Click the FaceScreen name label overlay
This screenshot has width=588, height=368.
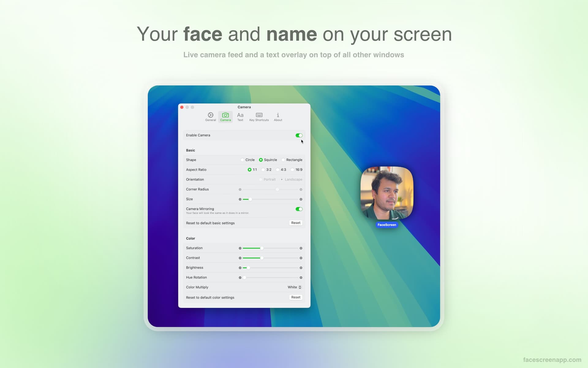pyautogui.click(x=387, y=225)
